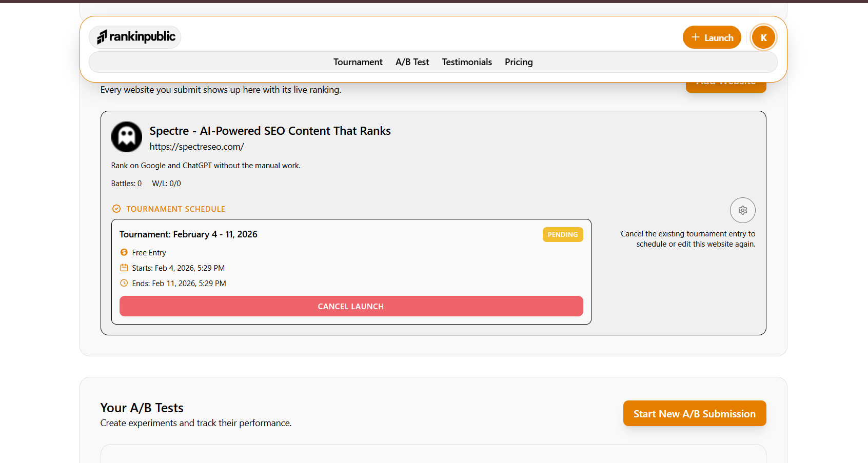Click the Ends clock icon
868x463 pixels.
(x=124, y=283)
